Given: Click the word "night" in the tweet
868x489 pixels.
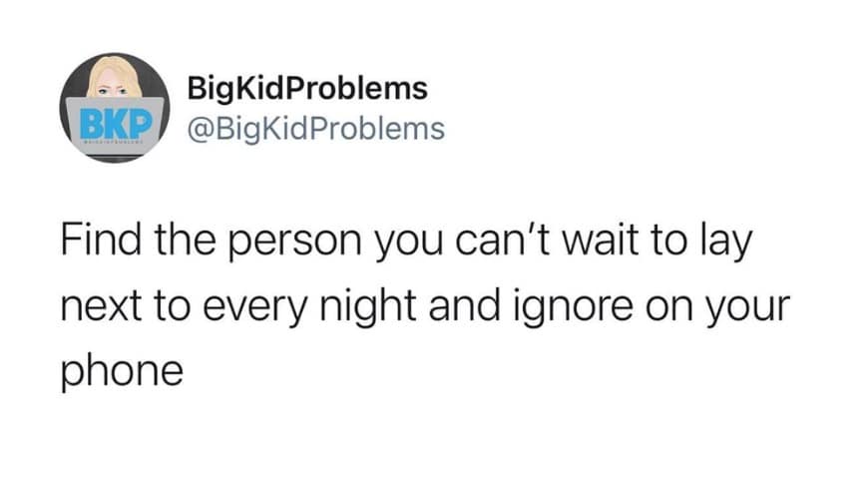Looking at the screenshot, I should tap(367, 306).
